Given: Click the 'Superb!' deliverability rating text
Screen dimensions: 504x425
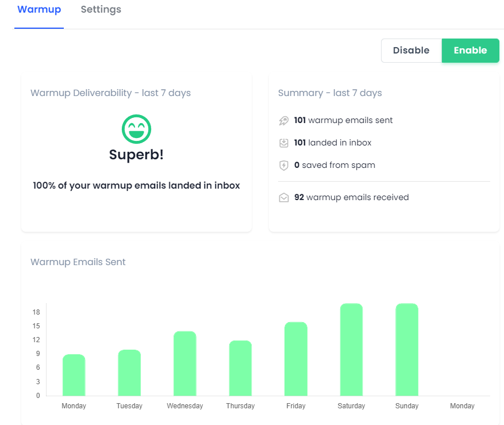Looking at the screenshot, I should pos(136,155).
